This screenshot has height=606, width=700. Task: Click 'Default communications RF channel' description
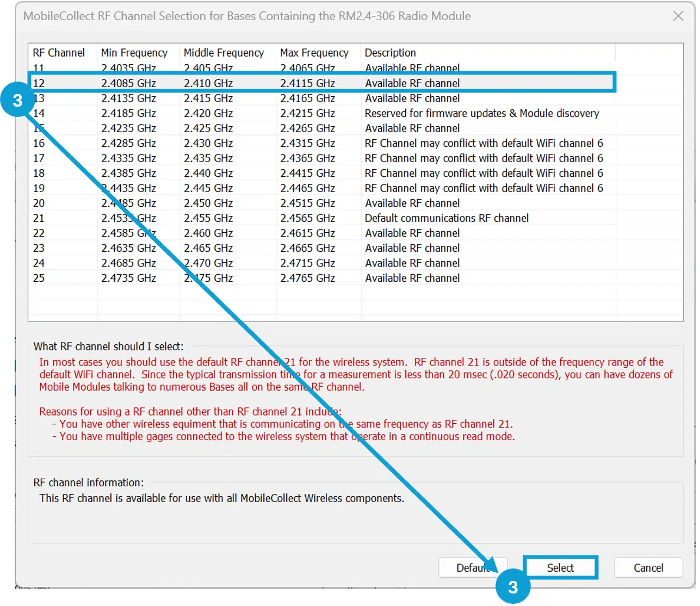[x=447, y=218]
